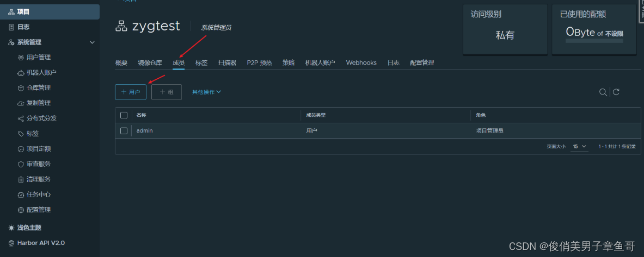
Task: Click the 私有 access level value
Action: pyautogui.click(x=505, y=35)
